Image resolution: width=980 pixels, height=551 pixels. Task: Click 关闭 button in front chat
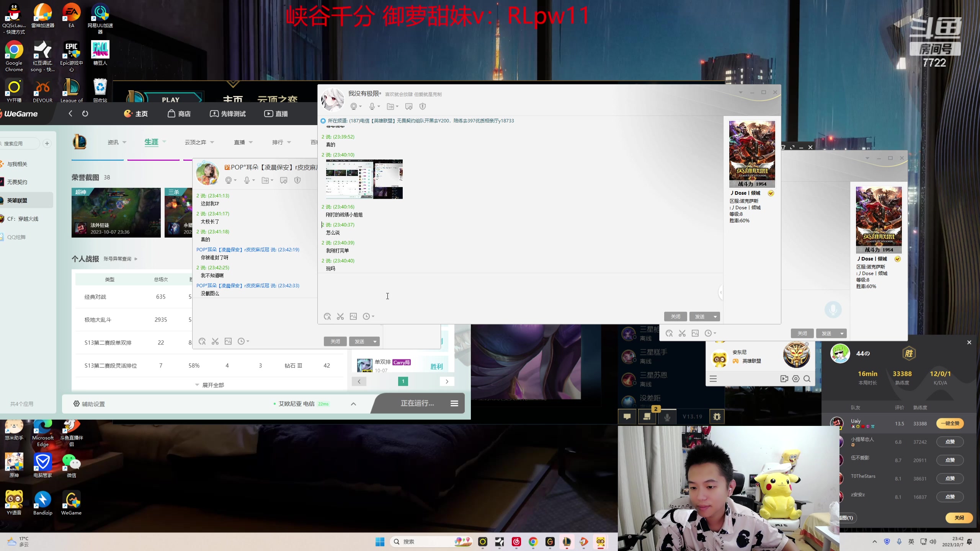(x=676, y=316)
